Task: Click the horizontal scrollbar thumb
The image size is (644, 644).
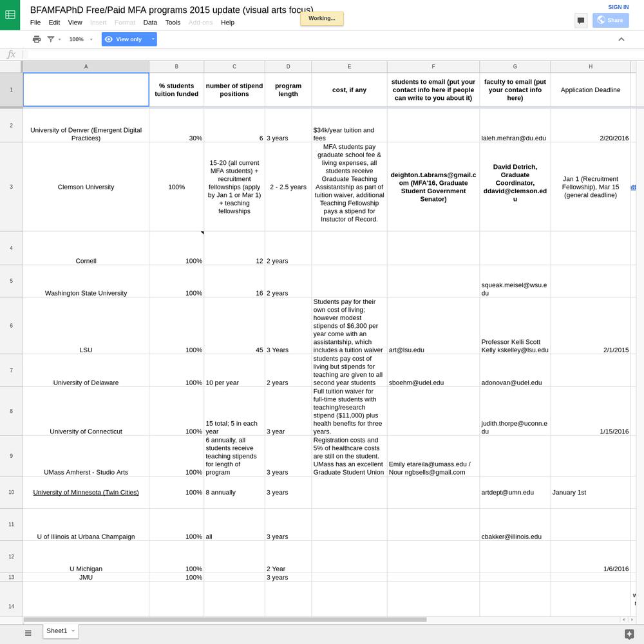Action: pos(225,620)
